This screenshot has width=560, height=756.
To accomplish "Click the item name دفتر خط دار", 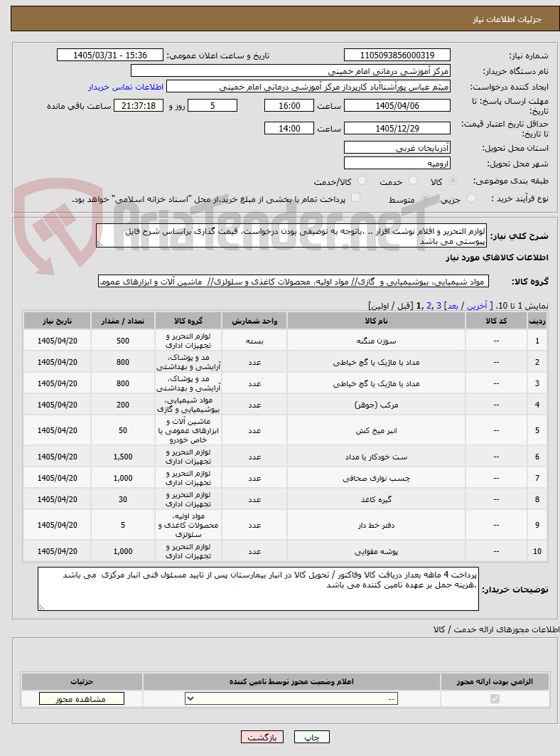I will tap(377, 525).
